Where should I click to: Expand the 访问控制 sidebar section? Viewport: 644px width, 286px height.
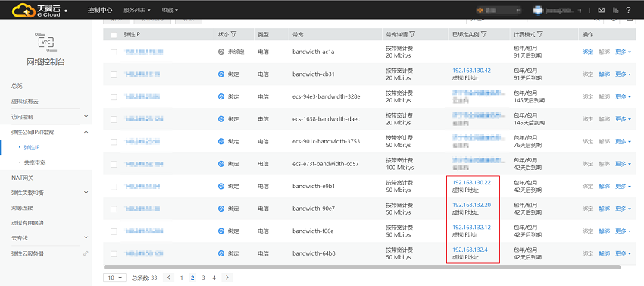tap(86, 117)
